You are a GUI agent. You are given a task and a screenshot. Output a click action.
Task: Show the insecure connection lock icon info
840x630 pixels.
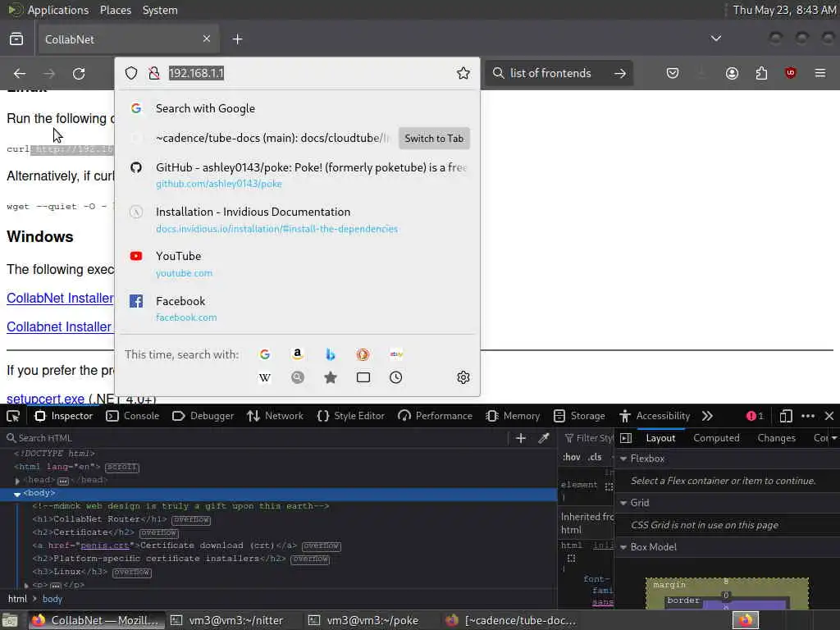pos(154,73)
